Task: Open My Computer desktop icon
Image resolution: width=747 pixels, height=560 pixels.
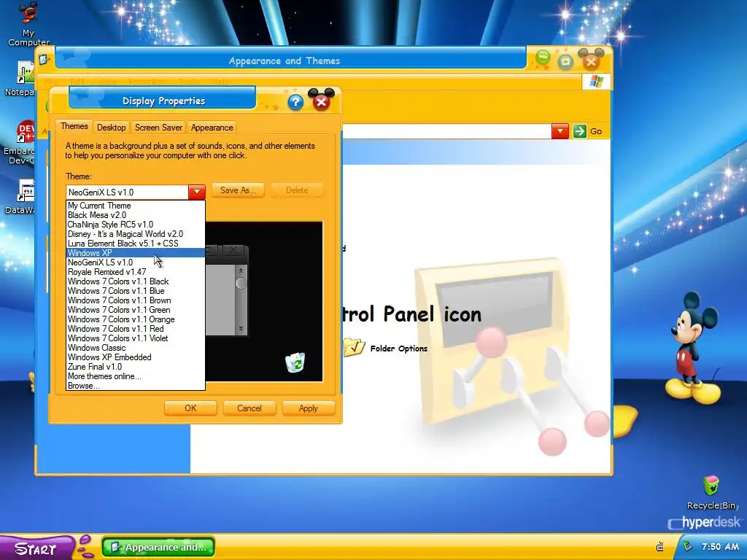Action: [x=28, y=23]
